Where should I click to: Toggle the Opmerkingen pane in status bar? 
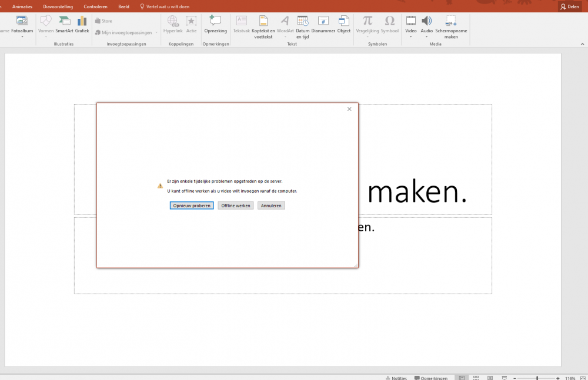(x=431, y=378)
